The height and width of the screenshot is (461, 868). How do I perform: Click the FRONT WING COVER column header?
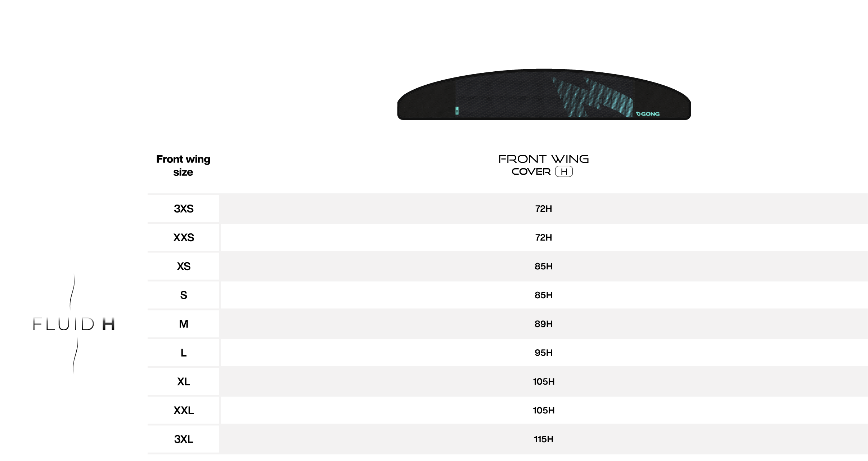[x=543, y=165]
